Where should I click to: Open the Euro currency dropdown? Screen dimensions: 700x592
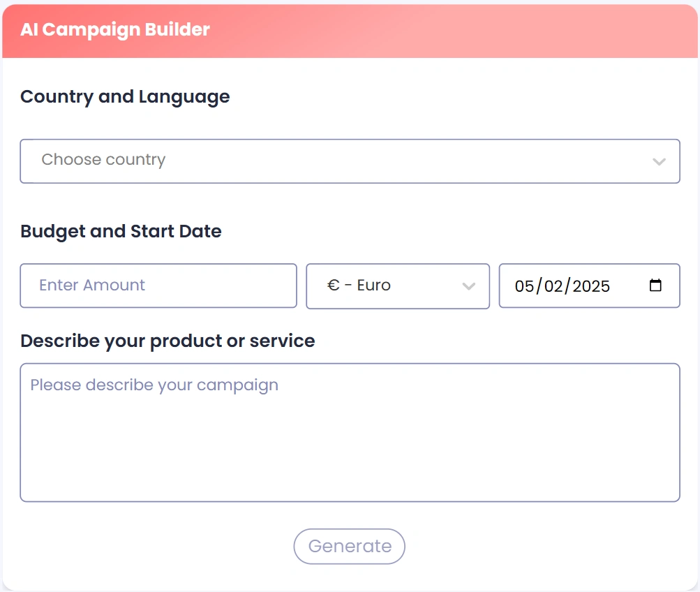point(398,286)
